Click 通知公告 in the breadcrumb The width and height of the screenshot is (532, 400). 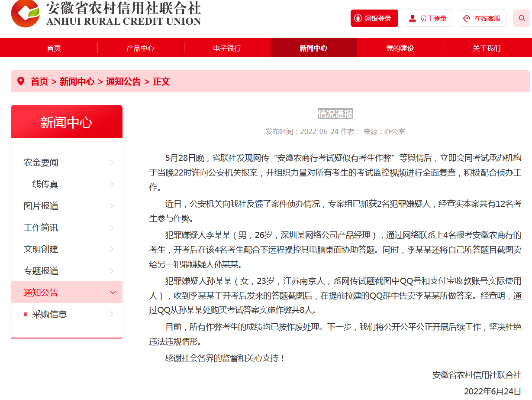123,81
